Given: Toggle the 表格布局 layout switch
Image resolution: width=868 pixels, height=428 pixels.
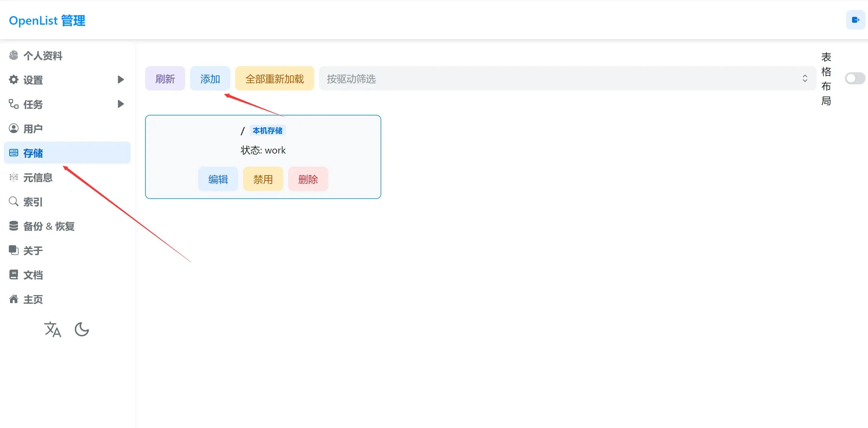Looking at the screenshot, I should pos(855,78).
